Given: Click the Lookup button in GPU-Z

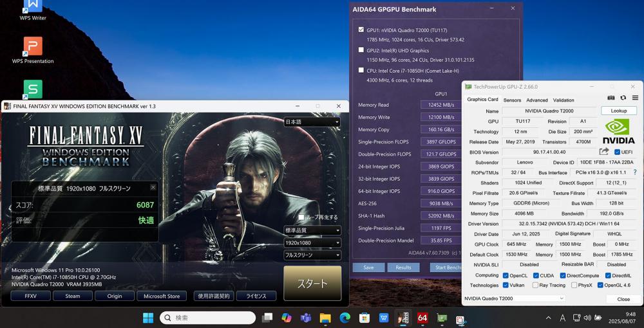Looking at the screenshot, I should click(618, 111).
